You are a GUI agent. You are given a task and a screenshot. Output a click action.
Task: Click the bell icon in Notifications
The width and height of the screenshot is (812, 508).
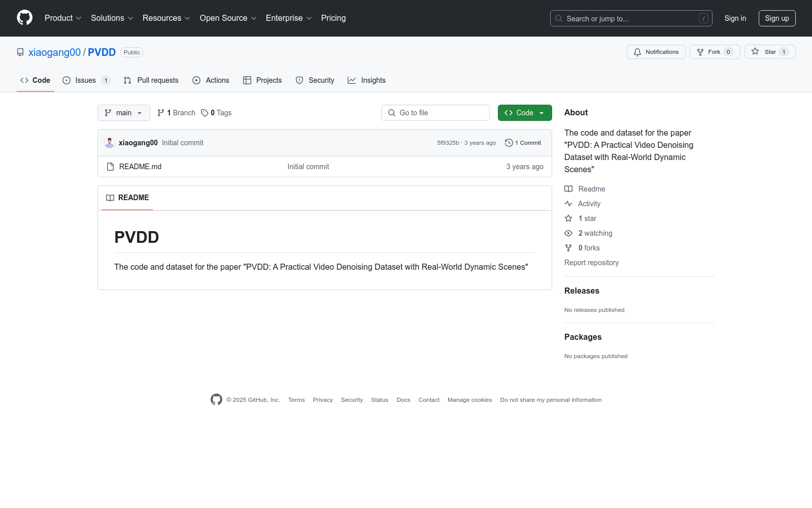point(637,52)
